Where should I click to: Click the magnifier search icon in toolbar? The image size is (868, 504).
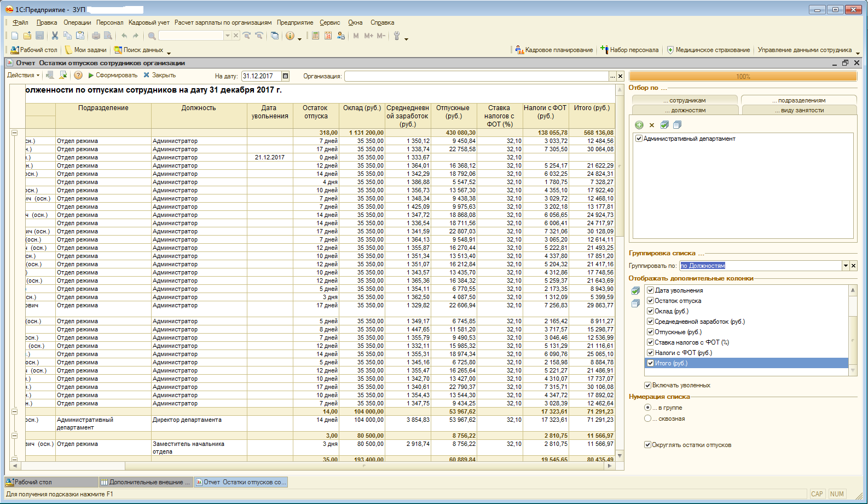(152, 36)
